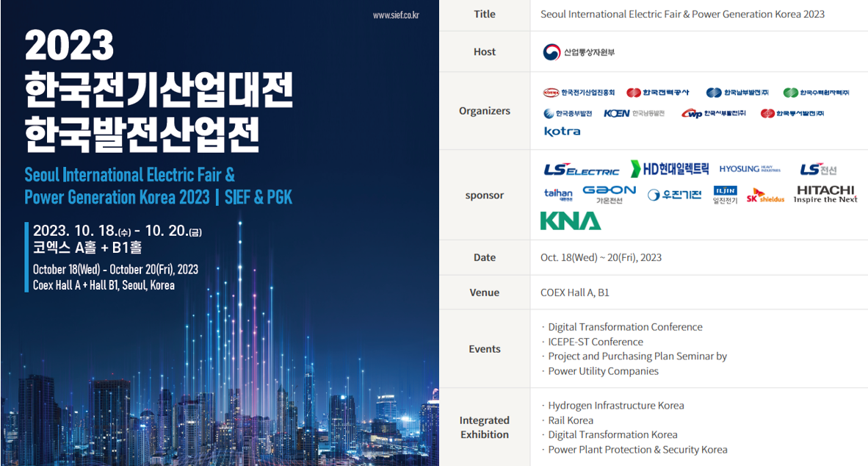Click the large 2023 poster heading
Image resolution: width=868 pixels, height=466 pixels.
69,46
